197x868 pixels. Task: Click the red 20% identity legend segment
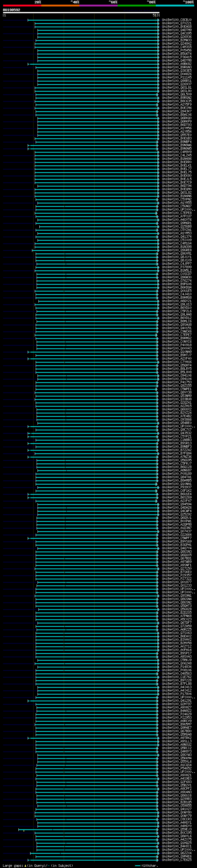(x=22, y=6)
